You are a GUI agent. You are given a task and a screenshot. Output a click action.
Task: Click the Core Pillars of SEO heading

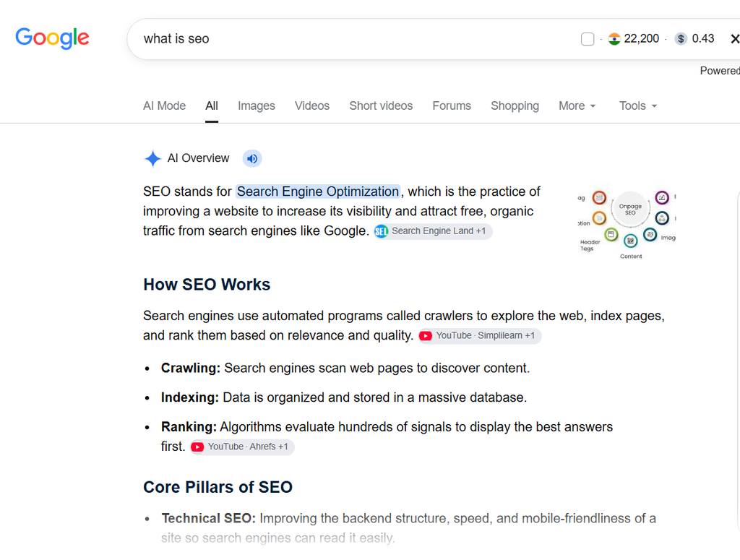[218, 487]
